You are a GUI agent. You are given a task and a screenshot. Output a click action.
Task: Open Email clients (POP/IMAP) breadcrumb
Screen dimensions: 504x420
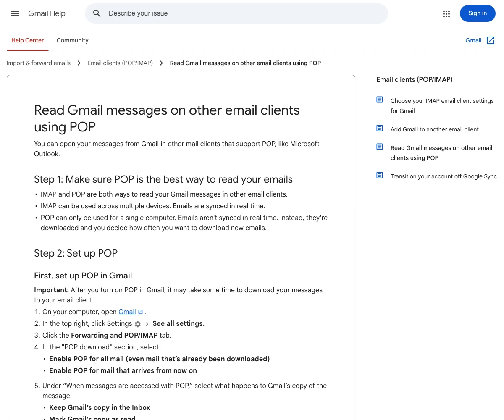point(120,63)
